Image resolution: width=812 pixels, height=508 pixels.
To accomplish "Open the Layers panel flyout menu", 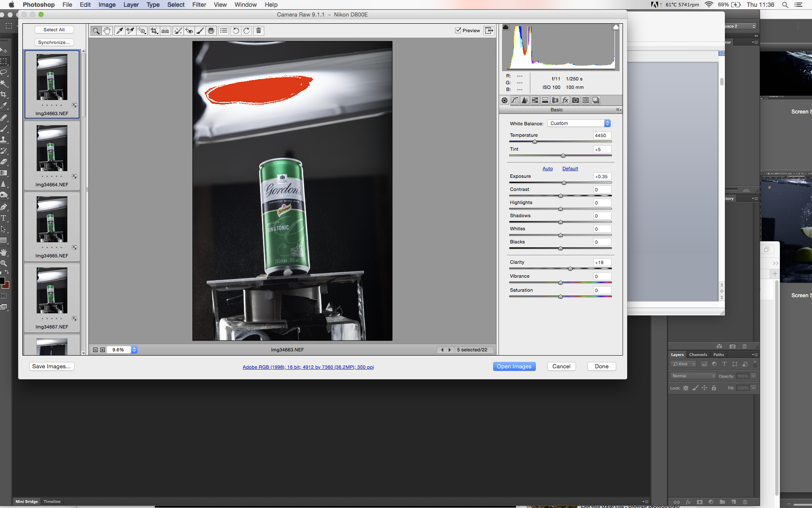I will tap(755, 355).
